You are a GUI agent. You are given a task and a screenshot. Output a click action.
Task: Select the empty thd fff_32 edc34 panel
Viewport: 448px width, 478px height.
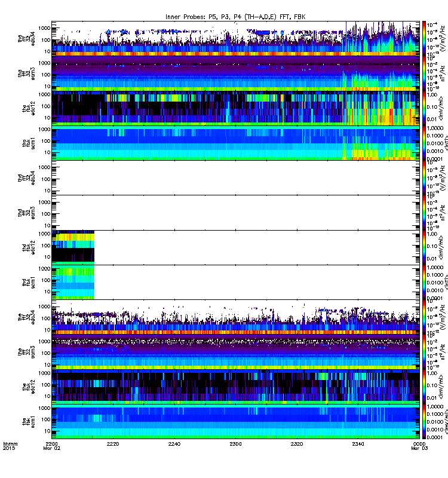(235, 177)
